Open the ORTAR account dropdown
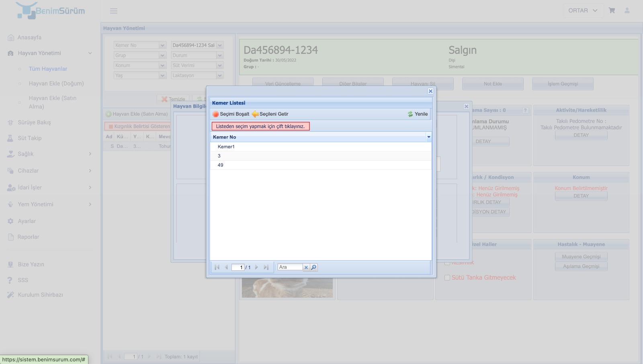This screenshot has height=364, width=643. click(583, 10)
